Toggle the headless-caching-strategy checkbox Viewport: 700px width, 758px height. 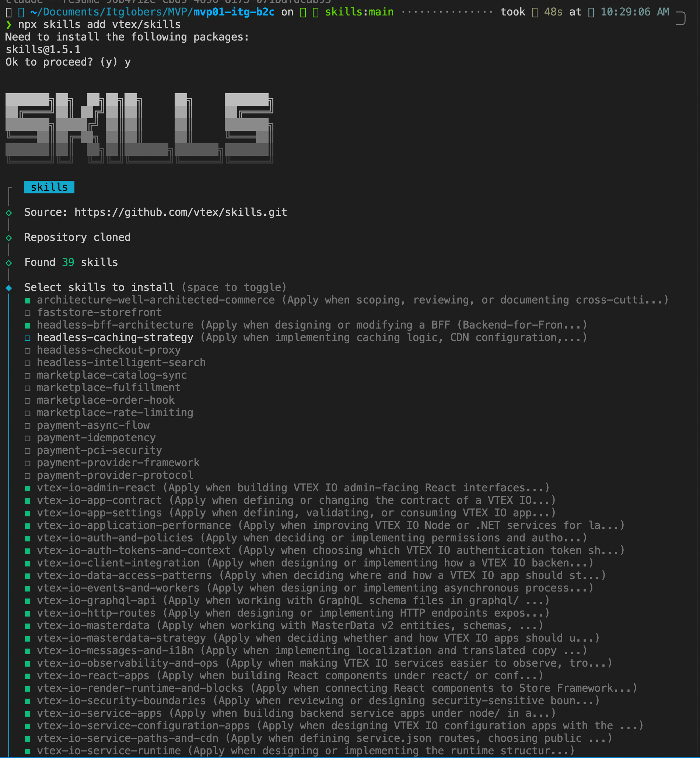(27, 338)
